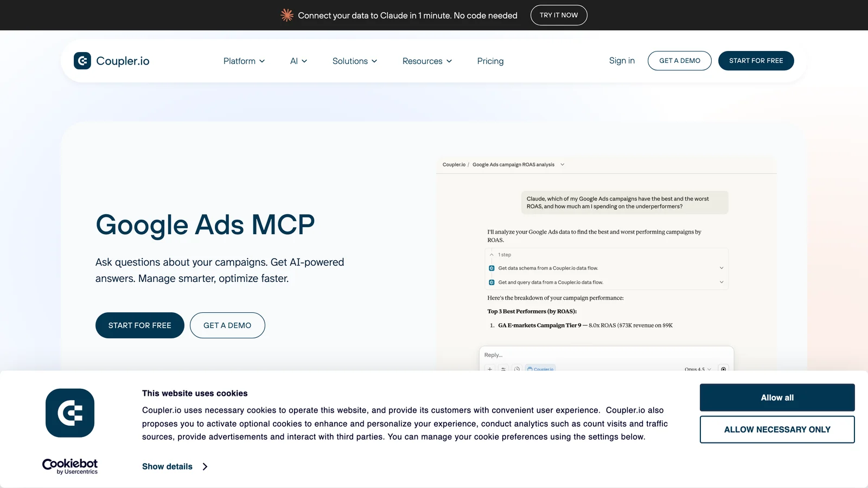Screen dimensions: 868x488
Task: Click the orange Claude starburst icon in banner
Action: [x=287, y=15]
